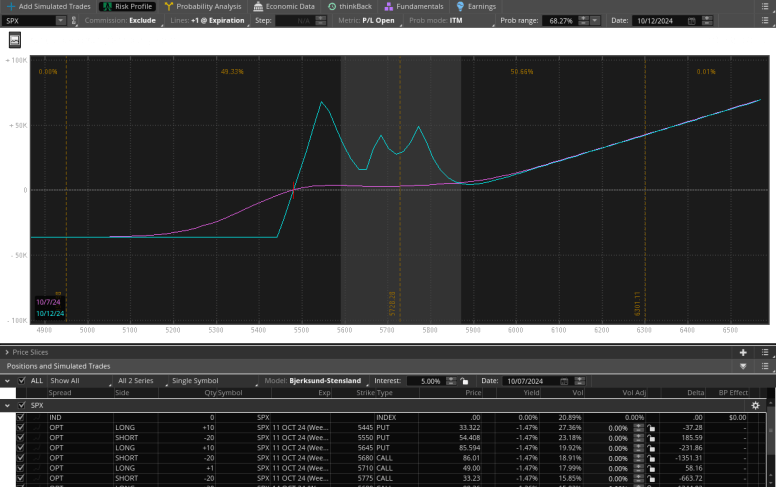
Task: Click the chart list icon below symbol box
Action: [x=15, y=39]
